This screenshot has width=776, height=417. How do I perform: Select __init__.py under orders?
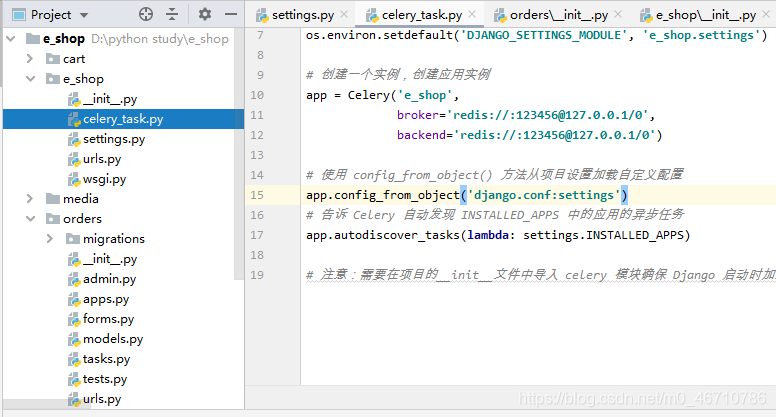click(110, 259)
